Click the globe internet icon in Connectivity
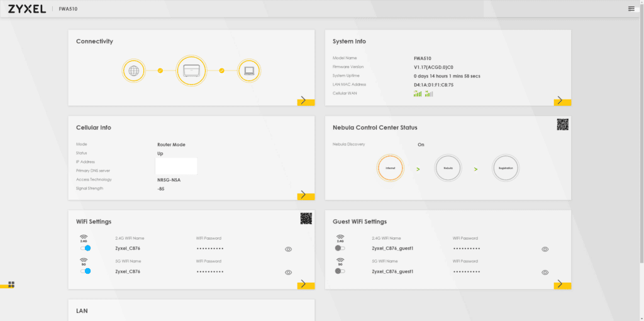 click(x=133, y=70)
